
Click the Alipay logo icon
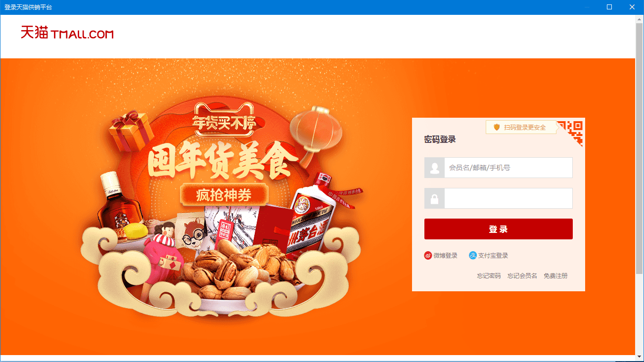(473, 256)
